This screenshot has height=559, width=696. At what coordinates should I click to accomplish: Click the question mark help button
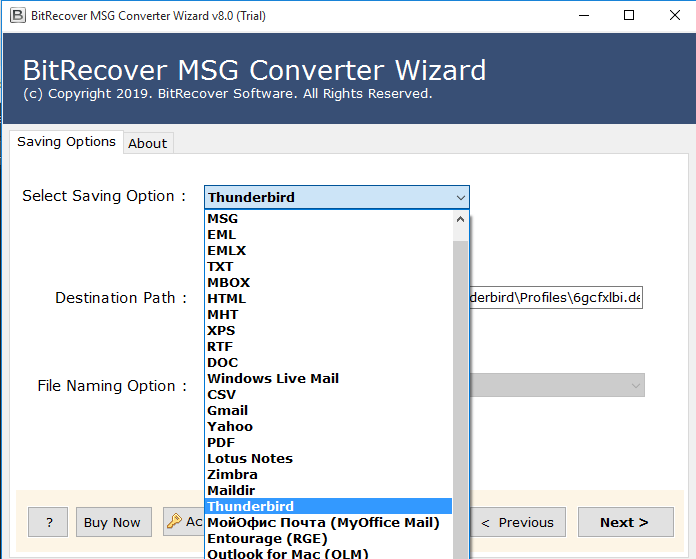pyautogui.click(x=48, y=522)
